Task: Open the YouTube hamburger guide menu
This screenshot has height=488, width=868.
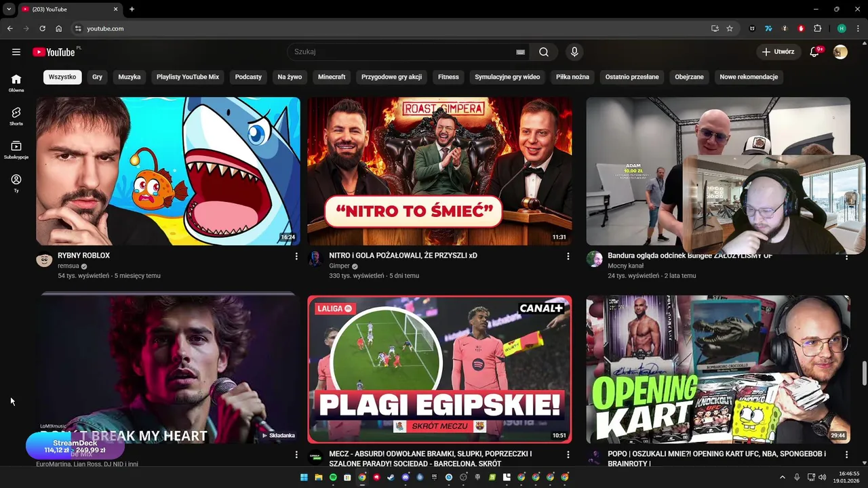Action: coord(16,52)
